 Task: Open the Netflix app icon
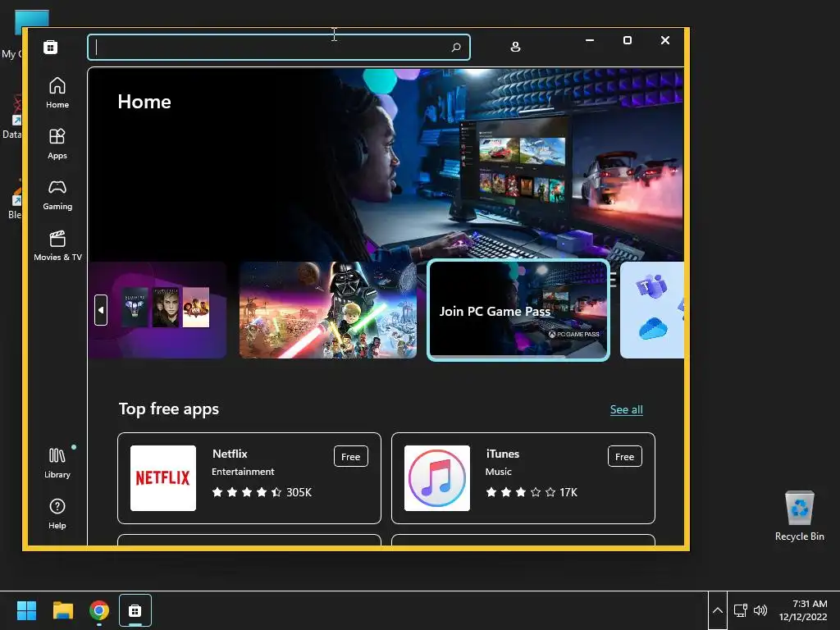pyautogui.click(x=163, y=478)
